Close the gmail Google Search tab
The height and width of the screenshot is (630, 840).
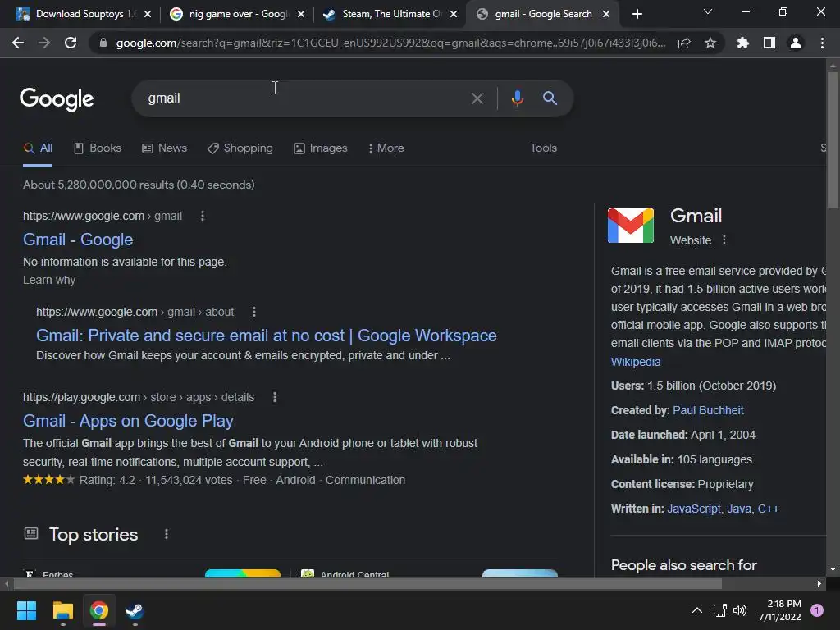pos(606,14)
